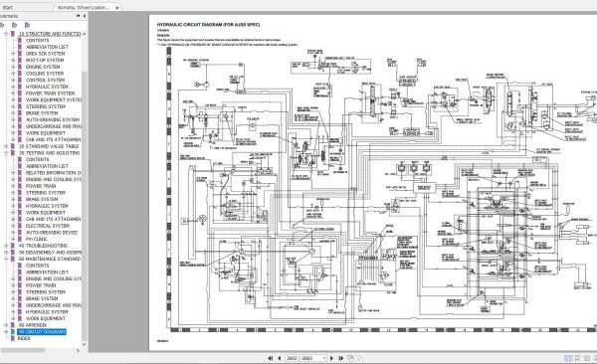Select the 80 APPENDIX bookmark

click(x=33, y=325)
